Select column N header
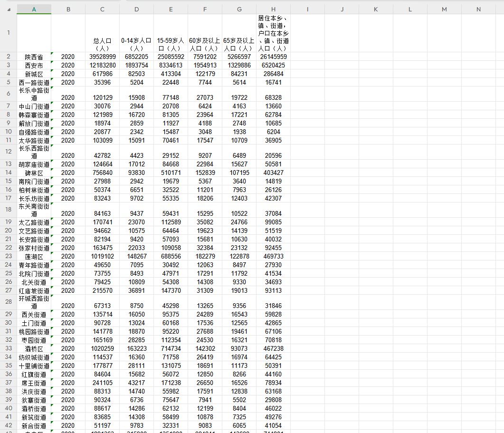The height and width of the screenshot is (433, 504). pyautogui.click(x=478, y=10)
